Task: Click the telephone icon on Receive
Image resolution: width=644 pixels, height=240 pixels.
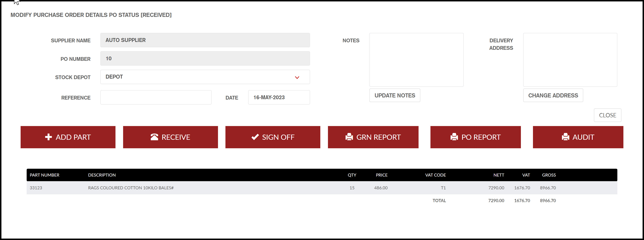Action: coord(154,137)
